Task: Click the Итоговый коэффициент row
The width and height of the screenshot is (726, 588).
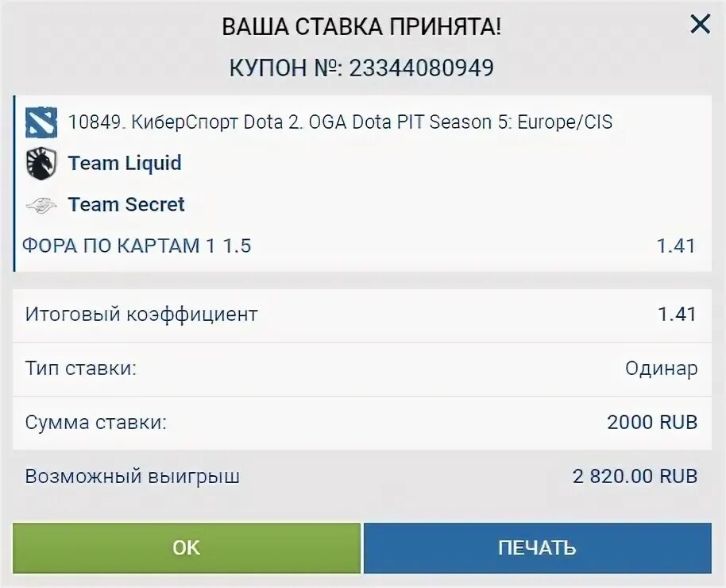Action: point(362,315)
